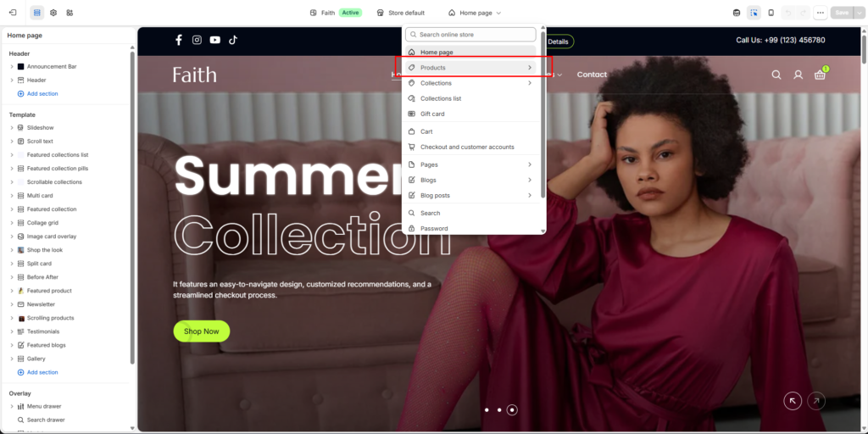Click the exit editor icon
Image resolution: width=868 pixels, height=434 pixels.
(x=13, y=12)
